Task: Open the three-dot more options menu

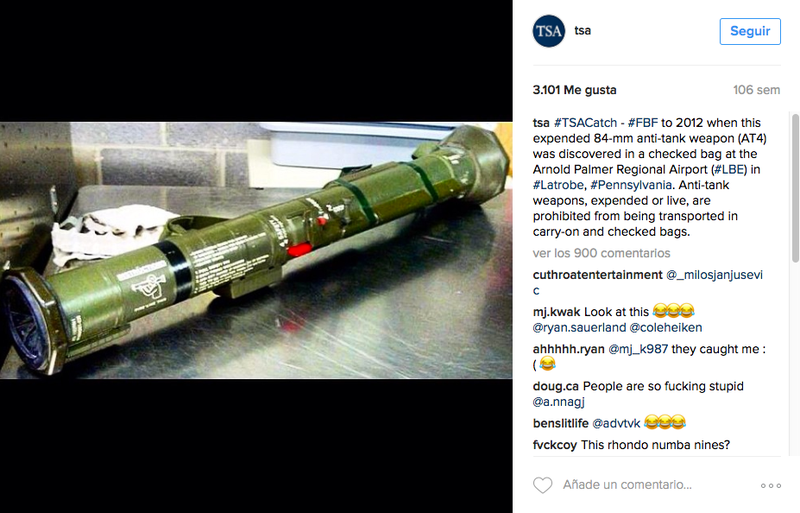Action: click(x=770, y=485)
